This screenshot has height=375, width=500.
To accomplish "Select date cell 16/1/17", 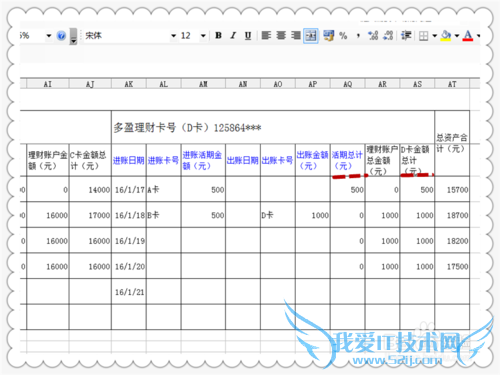I will (x=129, y=189).
